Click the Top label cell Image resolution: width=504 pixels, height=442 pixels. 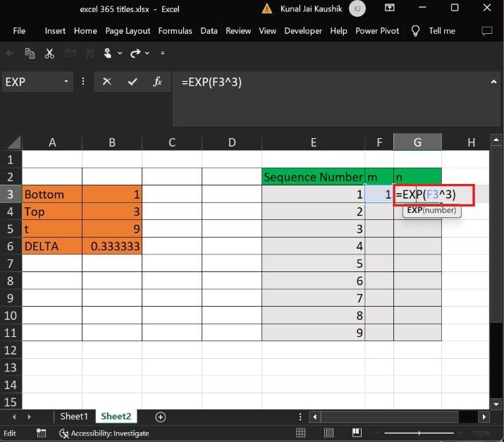click(x=52, y=211)
